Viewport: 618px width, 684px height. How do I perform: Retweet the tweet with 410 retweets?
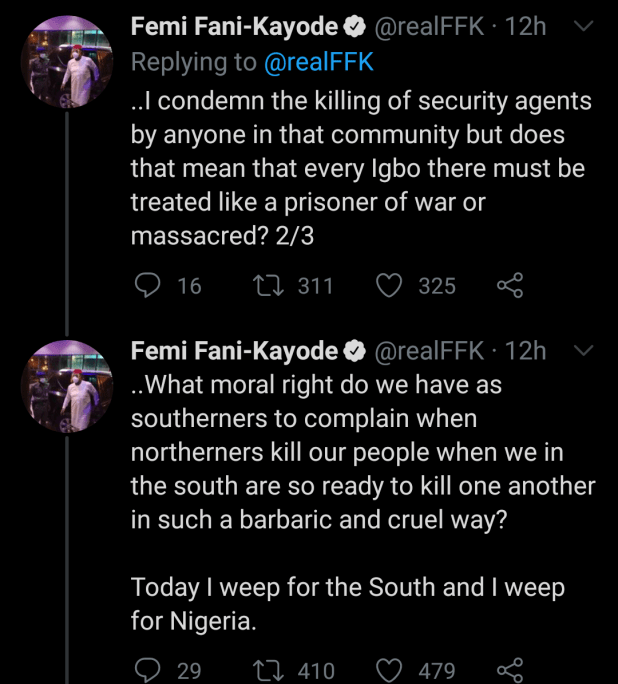coord(268,669)
